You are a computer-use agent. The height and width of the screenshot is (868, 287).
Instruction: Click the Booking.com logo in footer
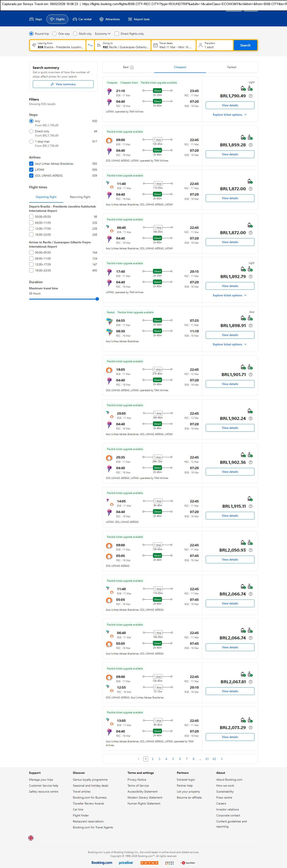coord(102,863)
